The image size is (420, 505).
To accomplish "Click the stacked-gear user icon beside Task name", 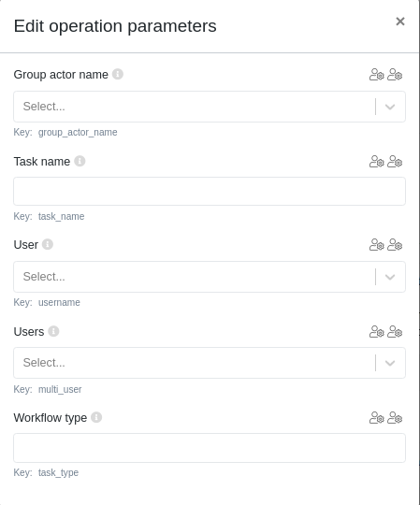I will click(395, 162).
